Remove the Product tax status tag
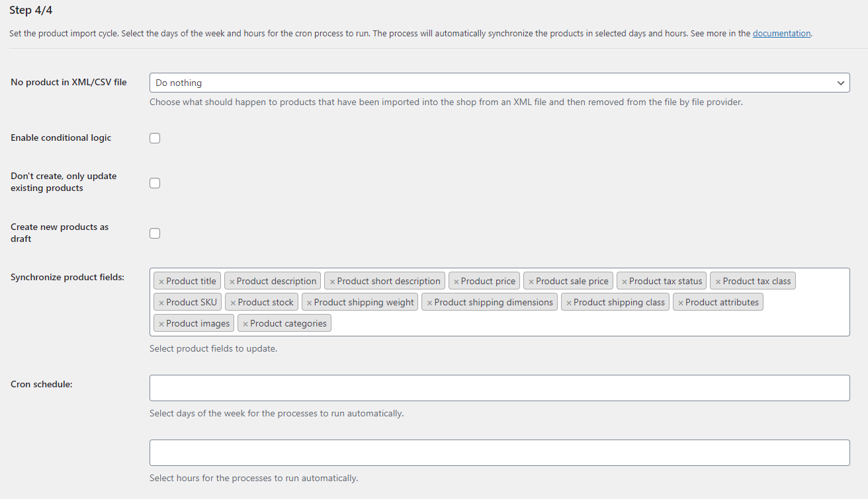This screenshot has height=499, width=868. pyautogui.click(x=624, y=282)
